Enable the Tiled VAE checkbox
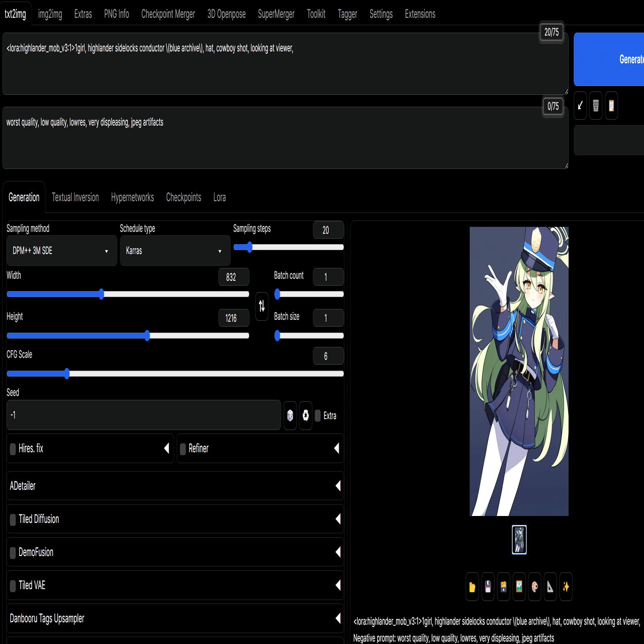Image resolution: width=644 pixels, height=644 pixels. click(13, 586)
